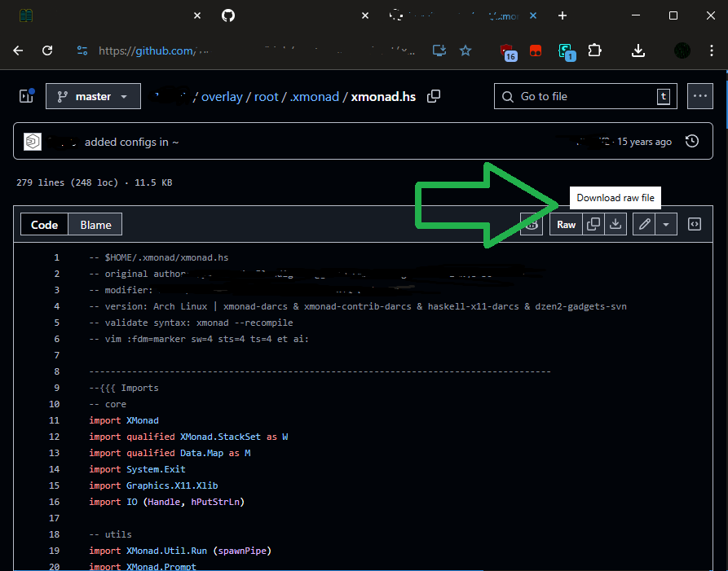Click the Raw button
Viewport: 728px width, 571px height.
pyautogui.click(x=566, y=224)
